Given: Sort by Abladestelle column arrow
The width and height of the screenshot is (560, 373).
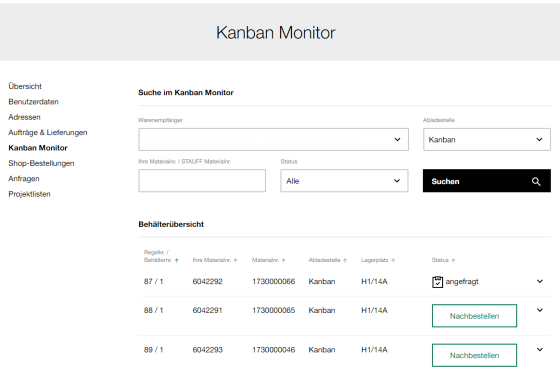Looking at the screenshot, I should (345, 260).
